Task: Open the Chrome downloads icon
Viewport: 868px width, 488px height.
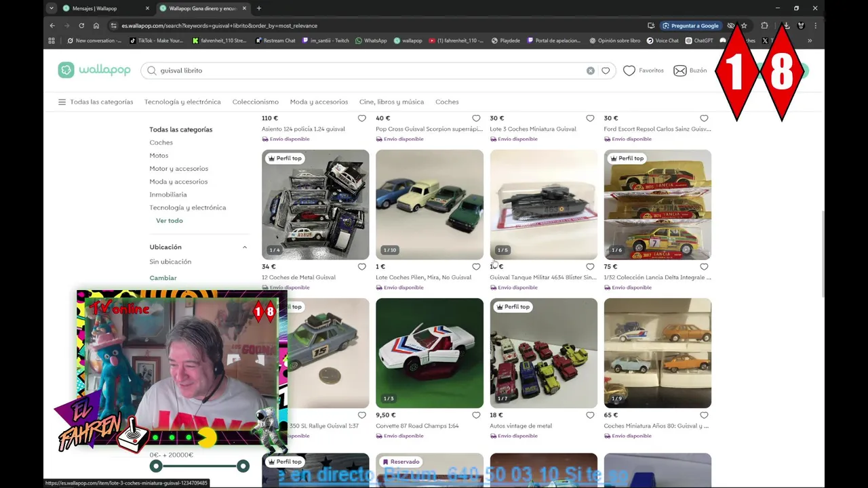Action: (785, 26)
